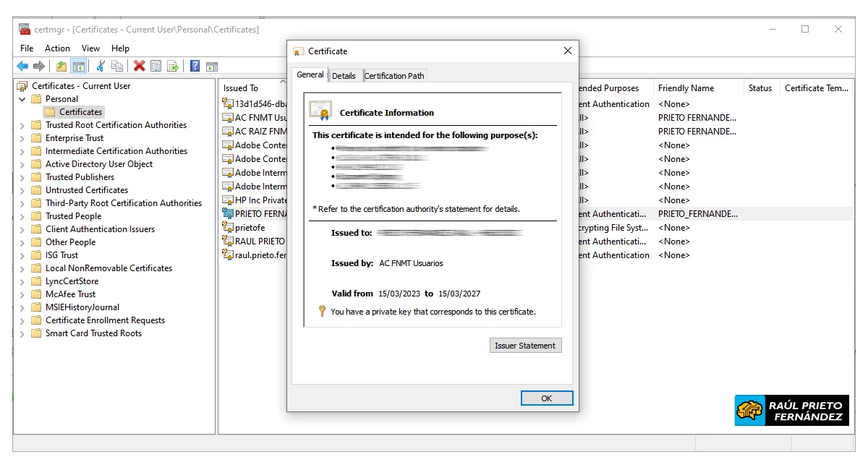Viewport: 868px width, 470px height.
Task: Click the Cut scissors icon
Action: tap(101, 67)
